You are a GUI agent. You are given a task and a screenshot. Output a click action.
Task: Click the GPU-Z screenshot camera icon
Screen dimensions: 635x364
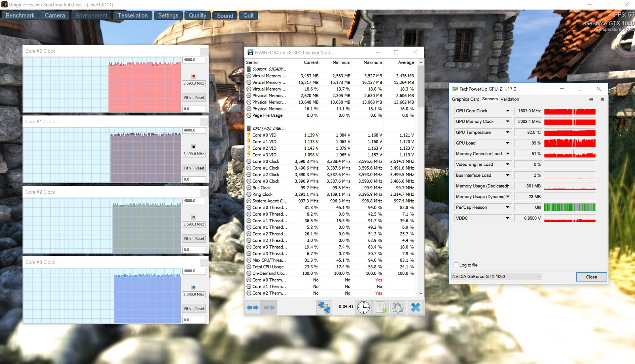click(591, 99)
